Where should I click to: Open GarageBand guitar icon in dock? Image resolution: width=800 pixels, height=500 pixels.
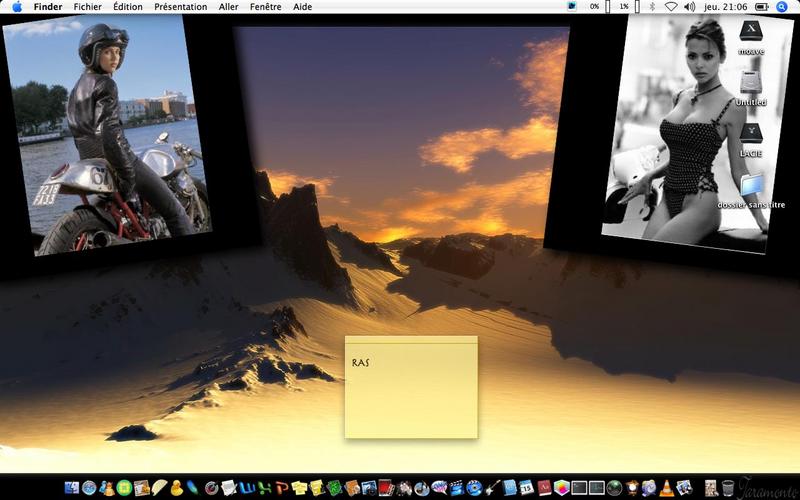click(x=492, y=487)
